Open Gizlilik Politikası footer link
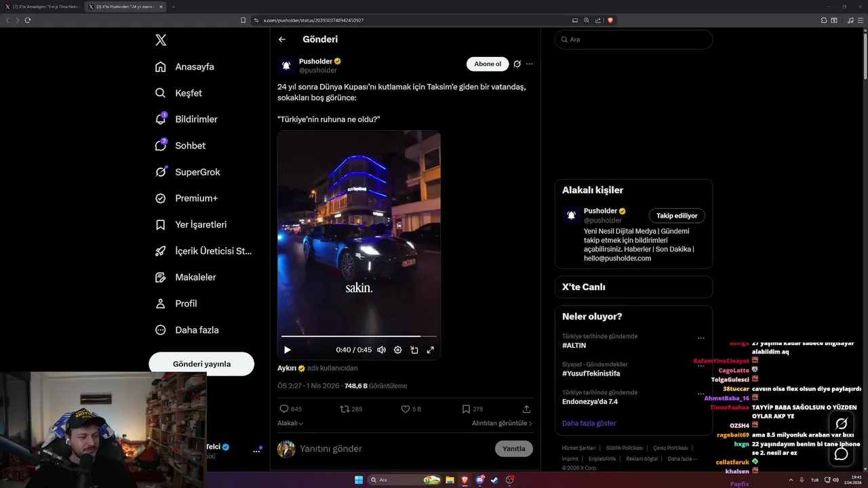The height and width of the screenshot is (488, 868). click(625, 448)
